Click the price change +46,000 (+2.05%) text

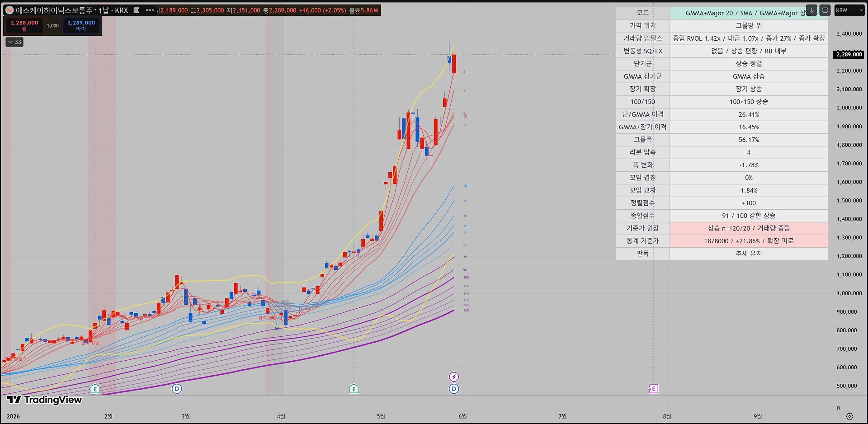(x=322, y=10)
